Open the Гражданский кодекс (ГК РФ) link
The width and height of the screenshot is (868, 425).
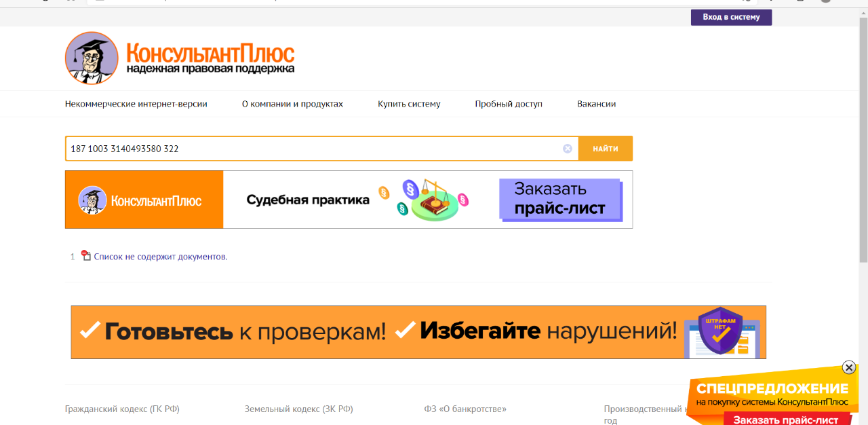122,409
